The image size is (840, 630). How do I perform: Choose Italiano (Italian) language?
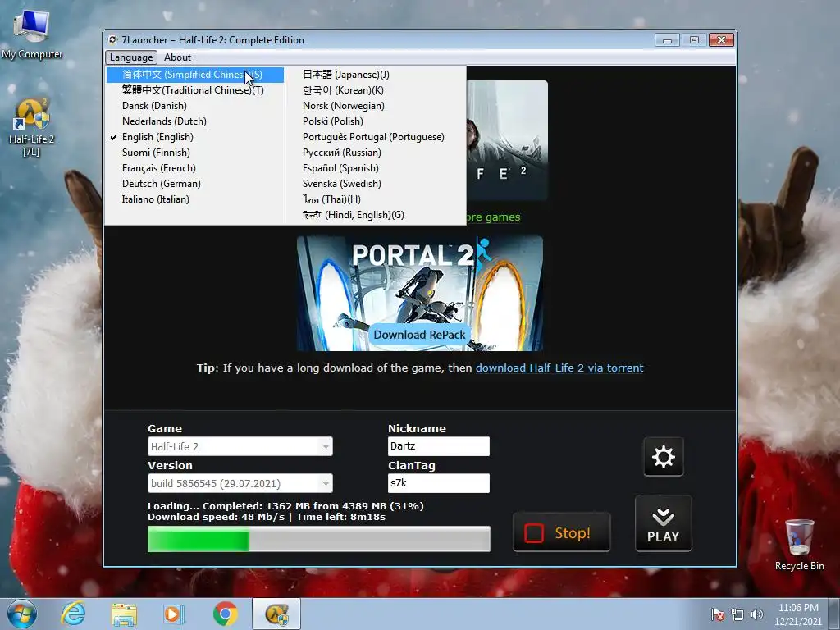(x=195, y=199)
